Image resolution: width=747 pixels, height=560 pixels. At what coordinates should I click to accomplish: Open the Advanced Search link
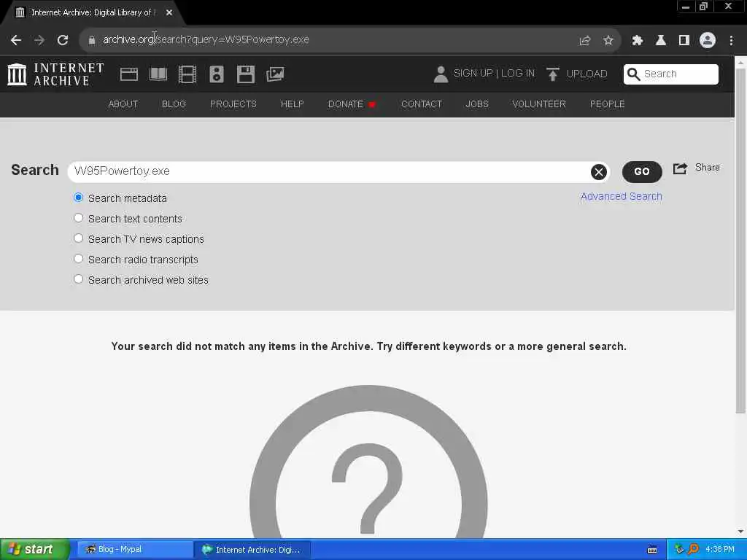click(622, 197)
